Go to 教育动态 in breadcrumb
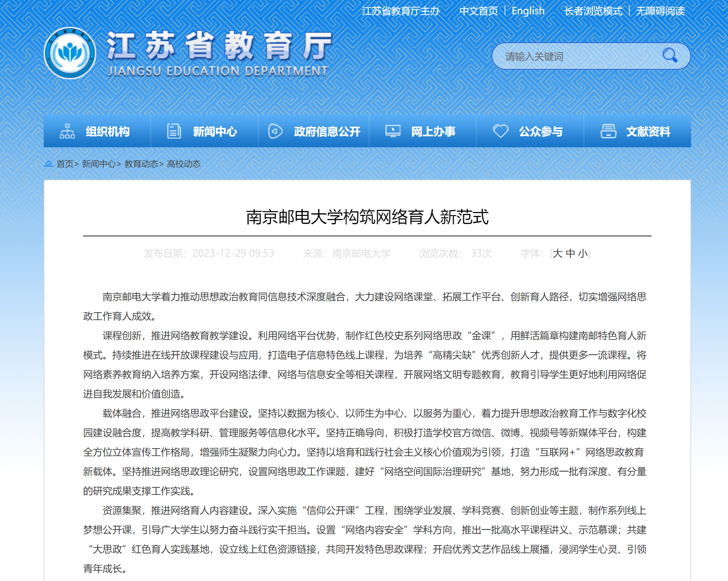The image size is (728, 581). (x=141, y=164)
